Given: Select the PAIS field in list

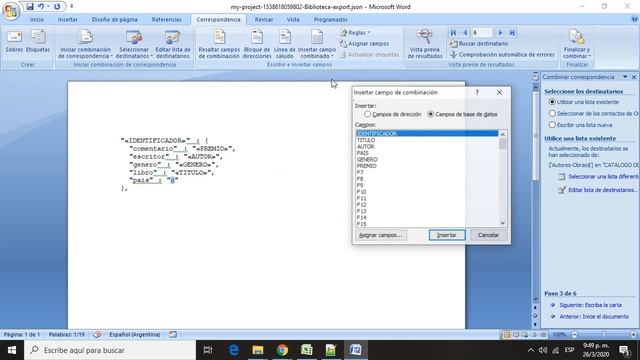Looking at the screenshot, I should tap(427, 153).
